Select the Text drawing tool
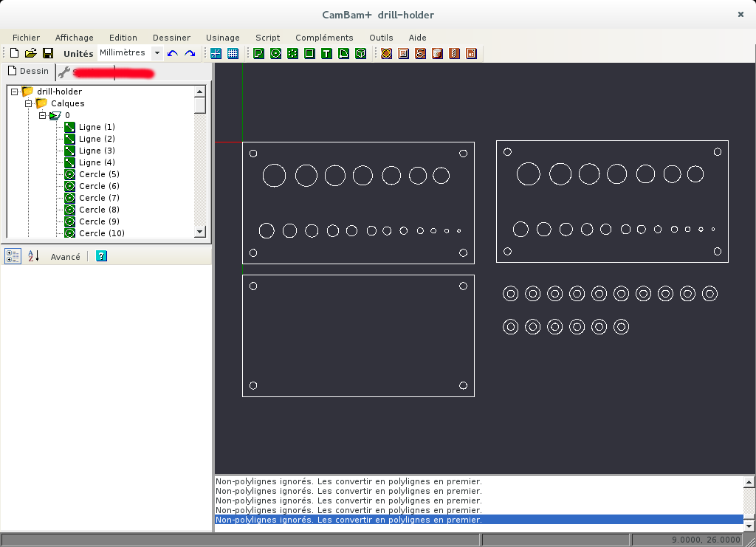This screenshot has height=547, width=756. pyautogui.click(x=326, y=53)
